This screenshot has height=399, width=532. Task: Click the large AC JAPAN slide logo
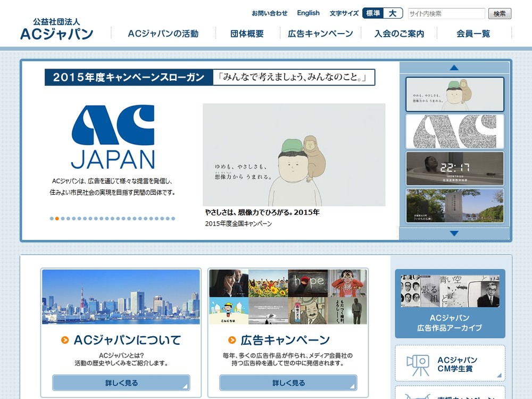click(x=113, y=137)
